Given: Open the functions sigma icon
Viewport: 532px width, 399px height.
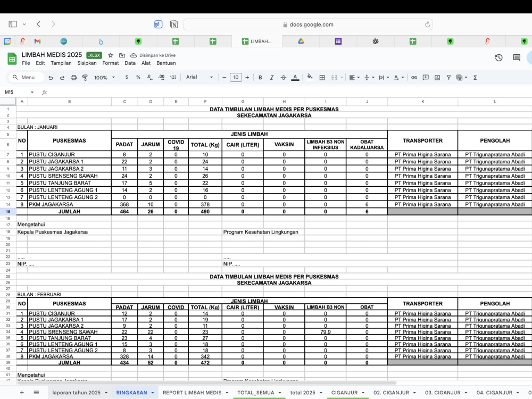Looking at the screenshot, I should (475, 78).
